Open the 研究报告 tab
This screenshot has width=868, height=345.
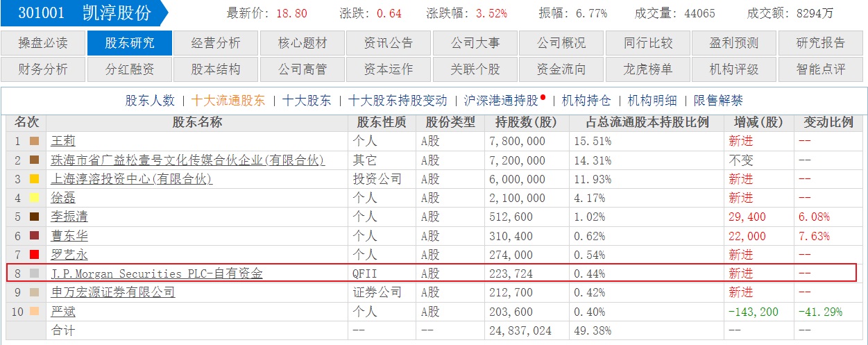point(822,43)
